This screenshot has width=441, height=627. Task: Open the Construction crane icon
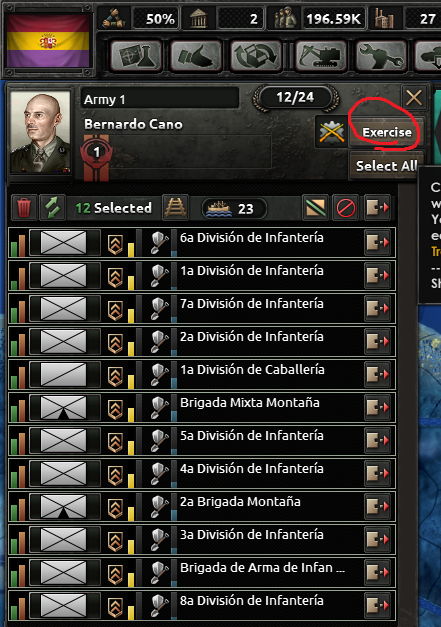321,56
